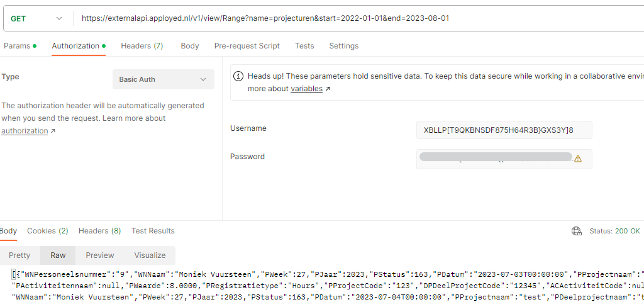Screen dimensions: 644x302
Task: Select the request Body tab
Action: [x=190, y=45]
